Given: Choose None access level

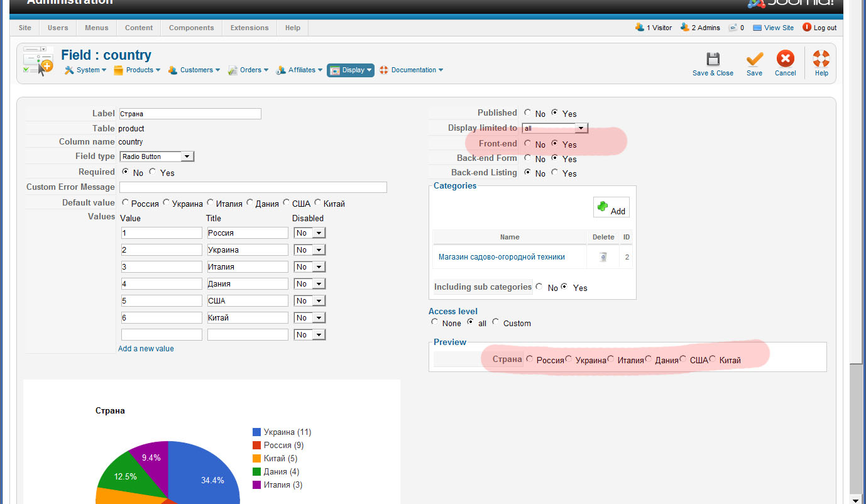Looking at the screenshot, I should pyautogui.click(x=434, y=322).
